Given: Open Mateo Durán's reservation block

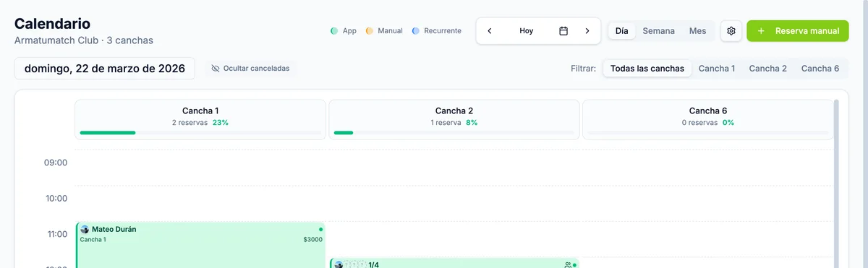Looking at the screenshot, I should click(x=200, y=245).
